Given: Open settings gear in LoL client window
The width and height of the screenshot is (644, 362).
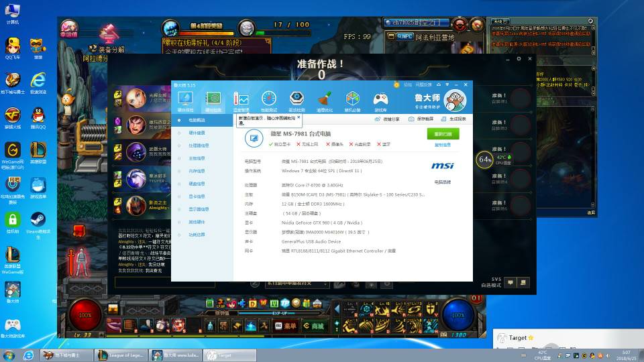Looking at the screenshot, I should [519, 59].
